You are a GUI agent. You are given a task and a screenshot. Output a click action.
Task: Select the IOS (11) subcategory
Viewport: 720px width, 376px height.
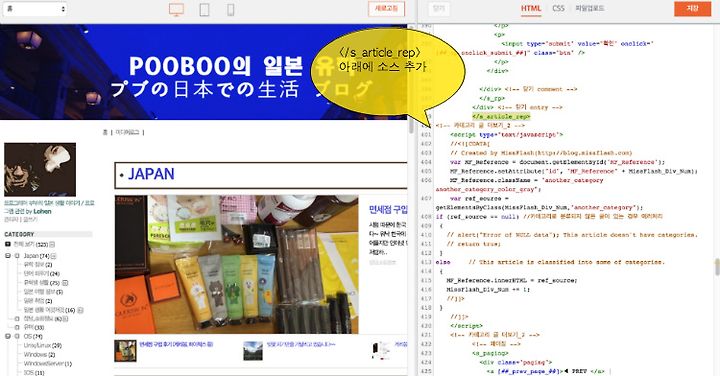(x=34, y=373)
